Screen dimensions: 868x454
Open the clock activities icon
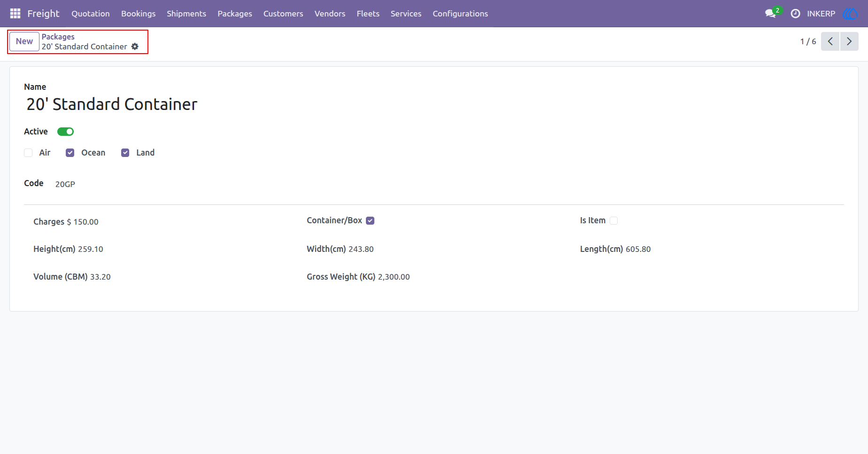[795, 14]
